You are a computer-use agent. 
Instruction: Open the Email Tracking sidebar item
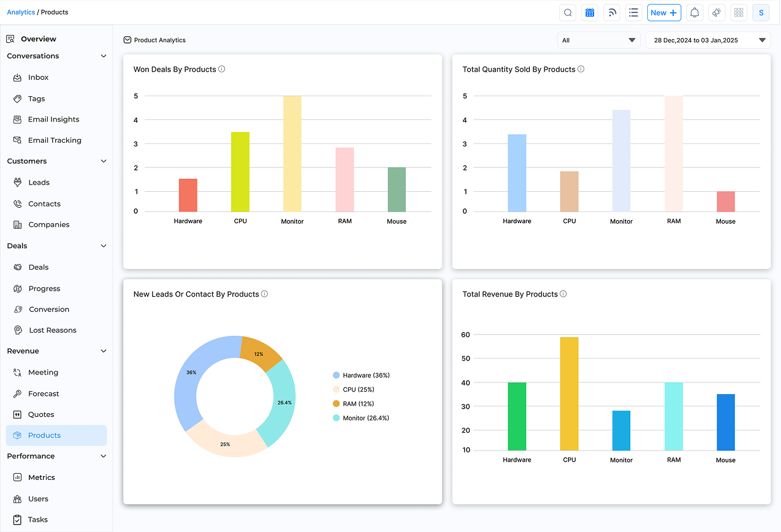click(55, 140)
